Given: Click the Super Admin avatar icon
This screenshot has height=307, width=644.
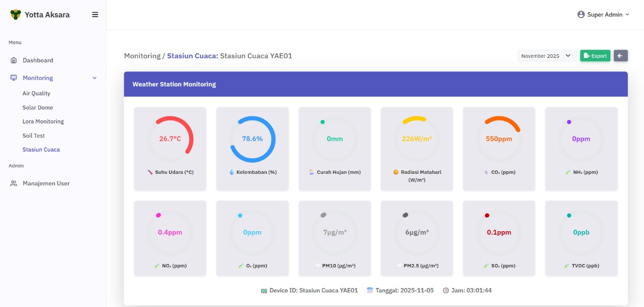Looking at the screenshot, I should pyautogui.click(x=581, y=15).
